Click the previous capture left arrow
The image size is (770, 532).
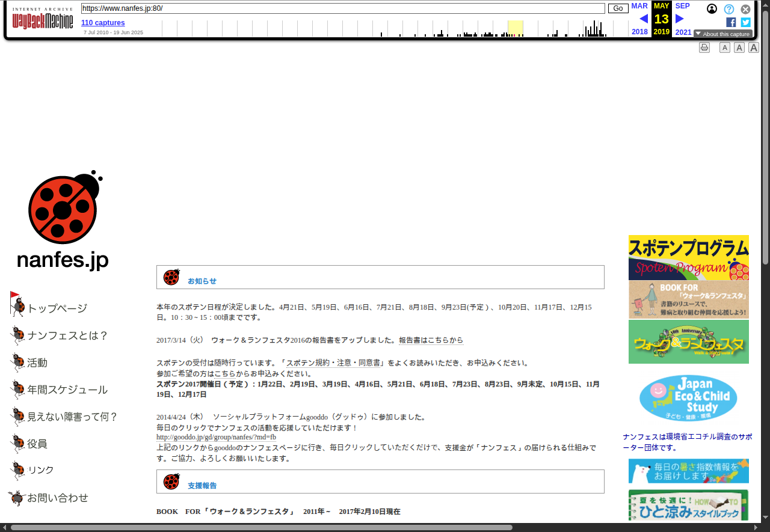[643, 19]
